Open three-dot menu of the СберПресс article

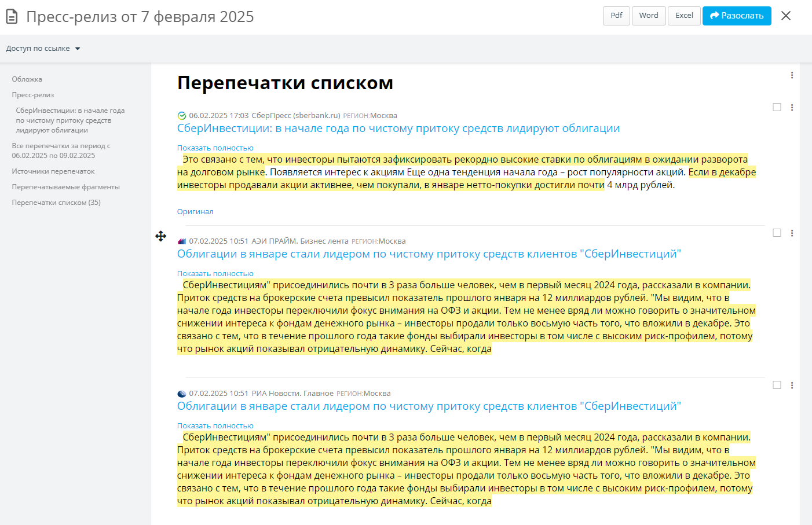pos(792,108)
